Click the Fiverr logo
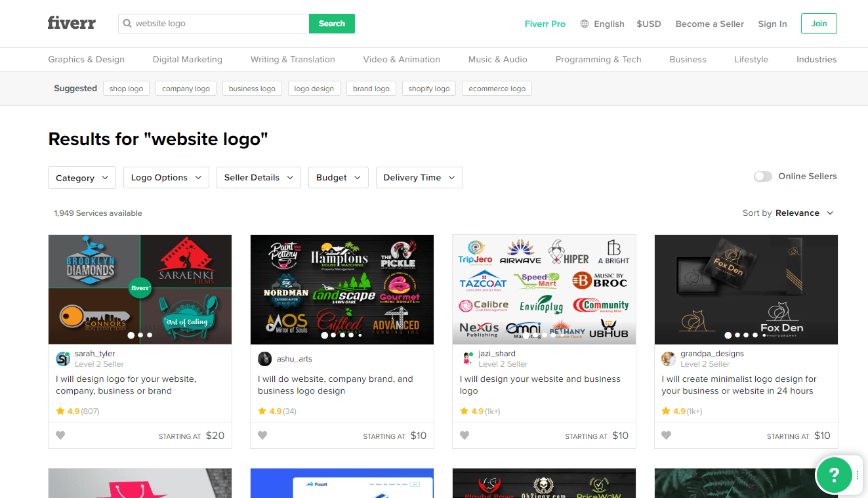The height and width of the screenshot is (498, 868). coord(72,23)
